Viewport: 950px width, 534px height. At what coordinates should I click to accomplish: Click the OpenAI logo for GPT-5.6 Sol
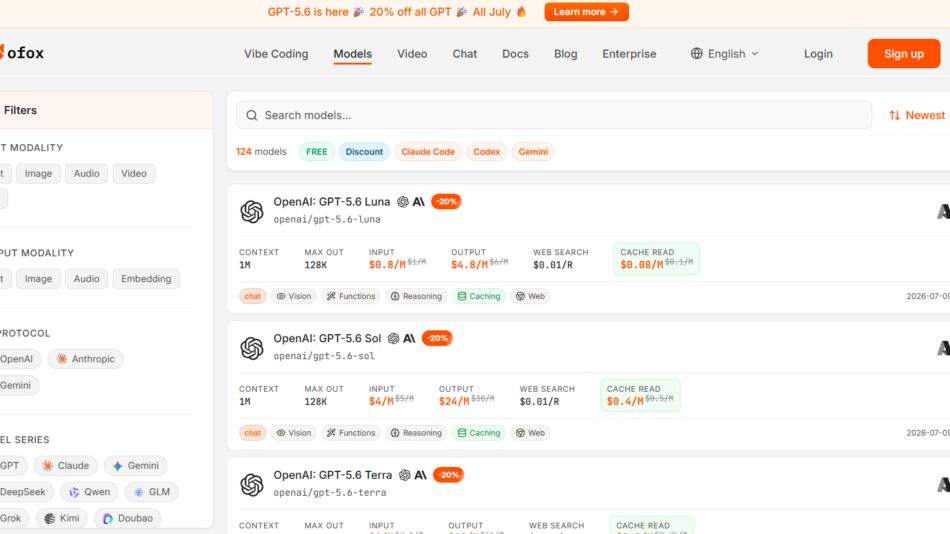coord(251,349)
